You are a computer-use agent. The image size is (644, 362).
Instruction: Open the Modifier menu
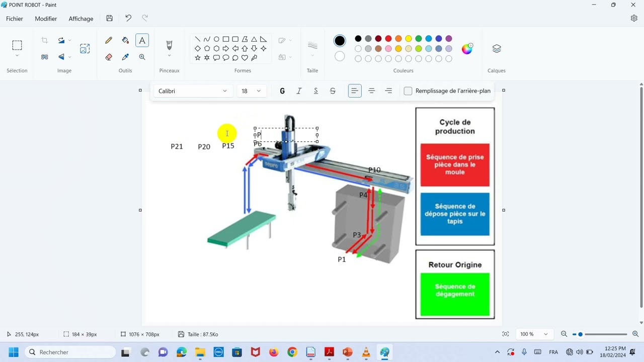46,19
